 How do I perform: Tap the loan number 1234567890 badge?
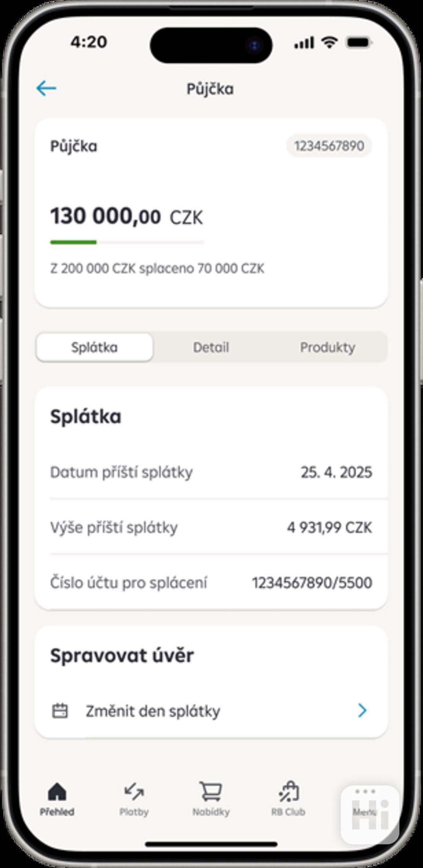tap(329, 146)
